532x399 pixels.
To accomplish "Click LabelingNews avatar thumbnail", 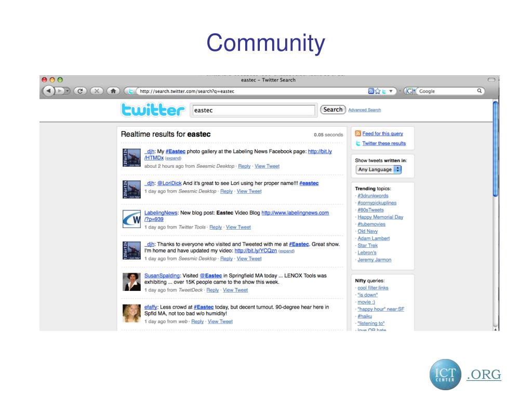I will pos(131,219).
